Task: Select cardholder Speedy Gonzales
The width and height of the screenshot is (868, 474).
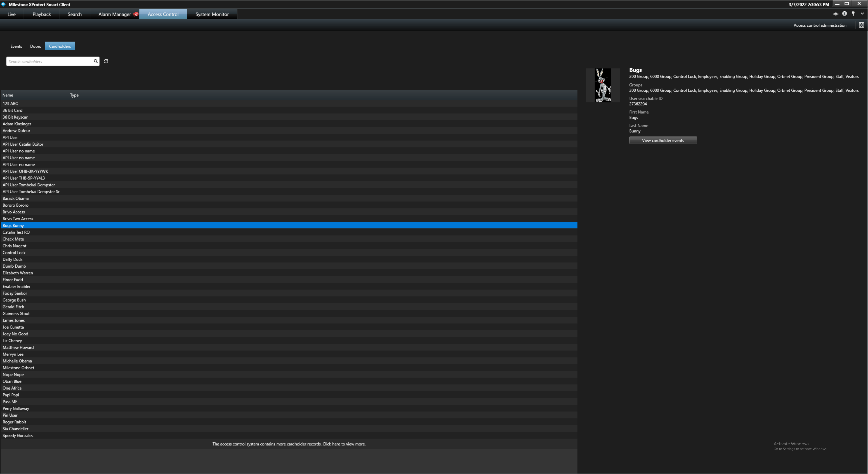Action: (289, 436)
